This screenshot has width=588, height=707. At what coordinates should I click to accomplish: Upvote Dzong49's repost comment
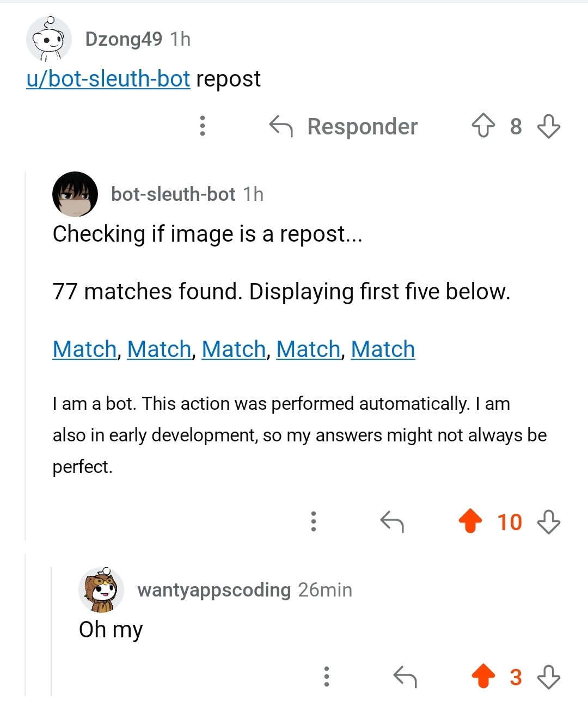[483, 126]
